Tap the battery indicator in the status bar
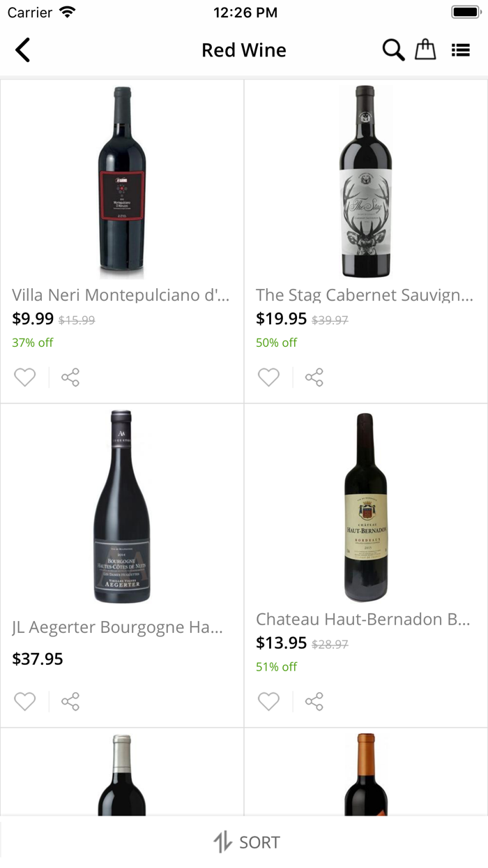Viewport: 488px width, 868px height. pyautogui.click(x=464, y=11)
